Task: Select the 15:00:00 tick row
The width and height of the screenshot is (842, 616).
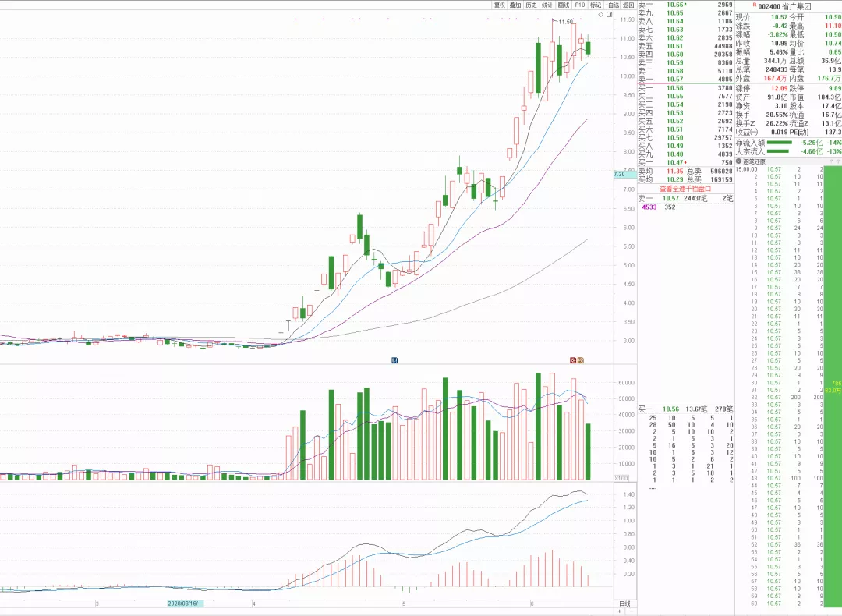Action: click(x=779, y=169)
